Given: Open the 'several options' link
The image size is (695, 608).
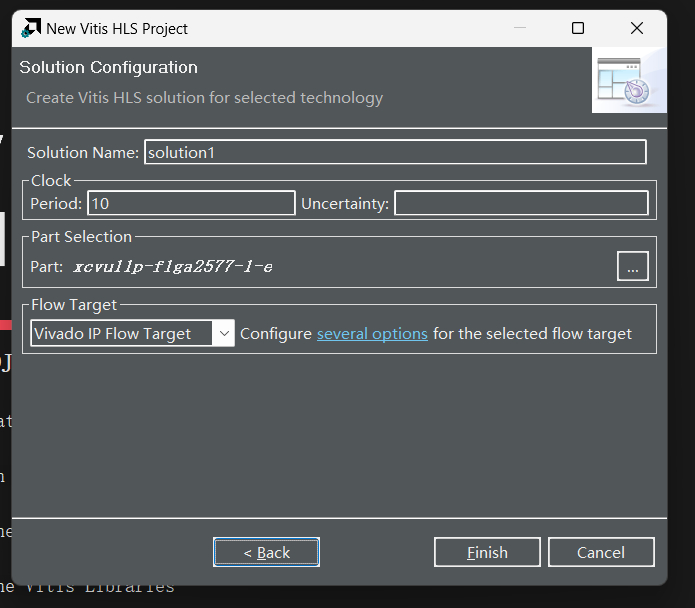Looking at the screenshot, I should point(372,333).
